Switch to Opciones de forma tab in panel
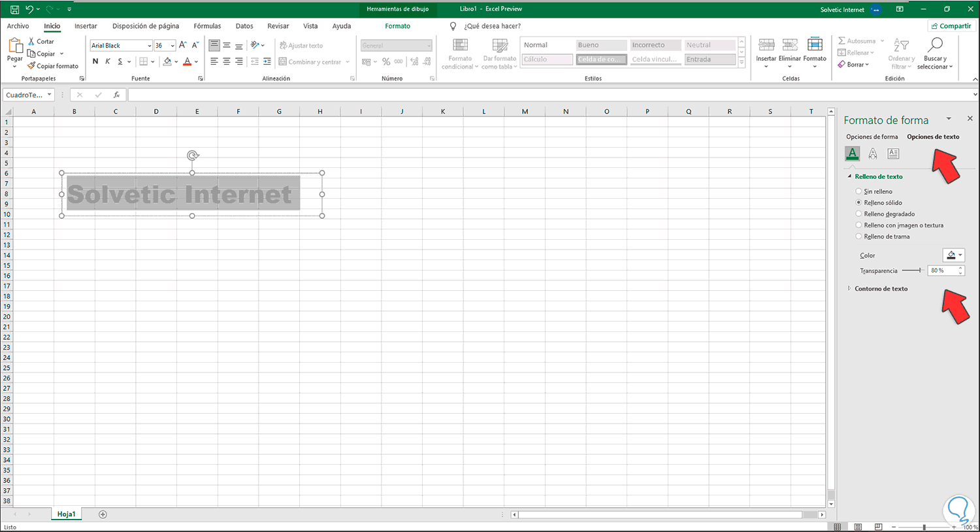Screen dimensions: 980x532 pos(872,137)
